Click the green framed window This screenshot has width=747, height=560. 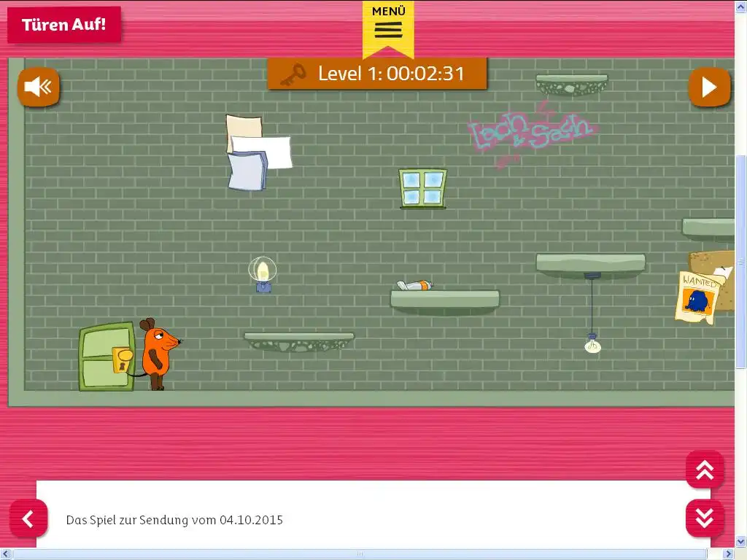coord(423,189)
